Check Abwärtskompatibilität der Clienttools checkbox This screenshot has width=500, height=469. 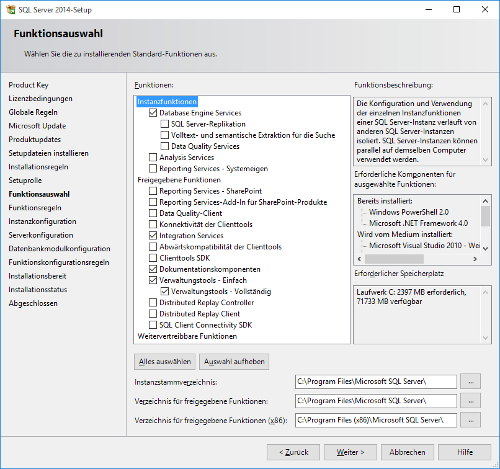click(x=153, y=247)
